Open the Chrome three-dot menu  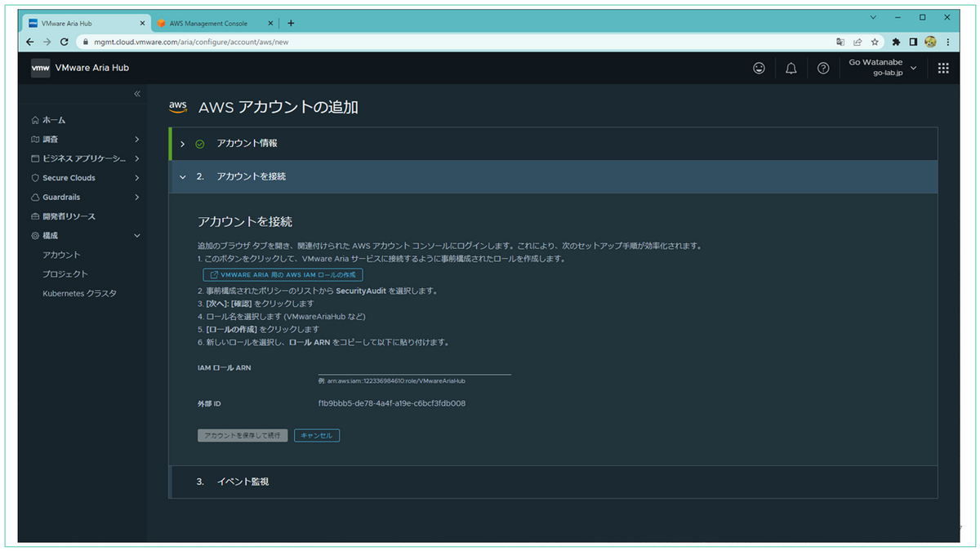[947, 42]
